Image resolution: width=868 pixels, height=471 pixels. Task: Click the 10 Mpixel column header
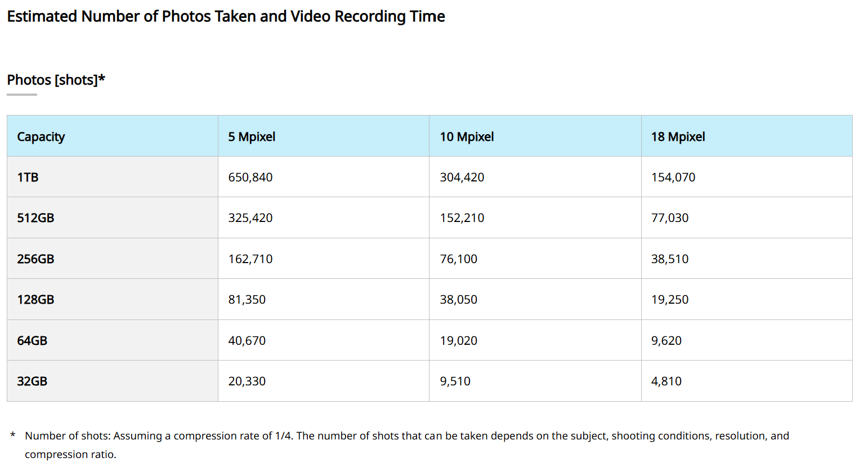point(467,137)
